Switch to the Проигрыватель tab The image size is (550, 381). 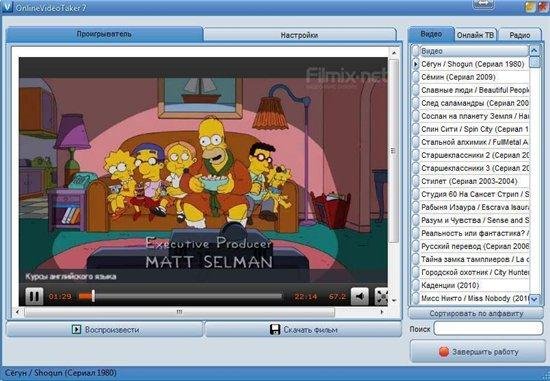click(x=104, y=34)
